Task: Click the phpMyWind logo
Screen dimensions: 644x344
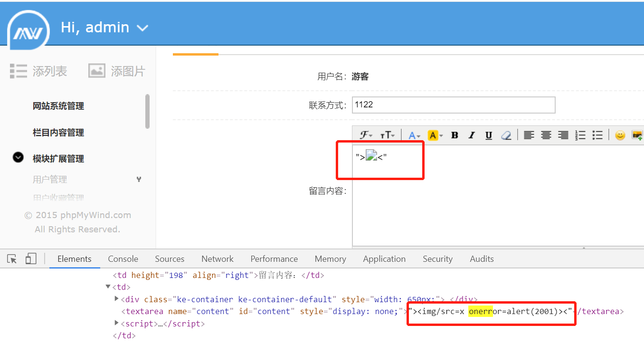Action: [29, 30]
